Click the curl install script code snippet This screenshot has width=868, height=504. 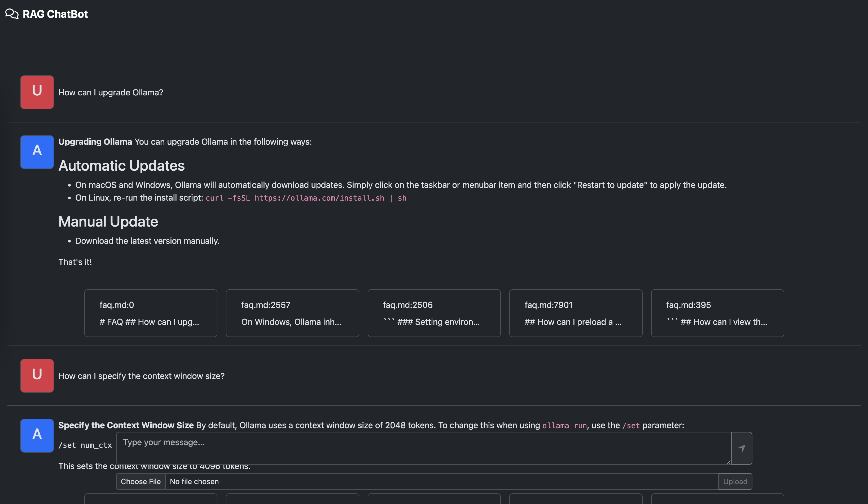[306, 198]
